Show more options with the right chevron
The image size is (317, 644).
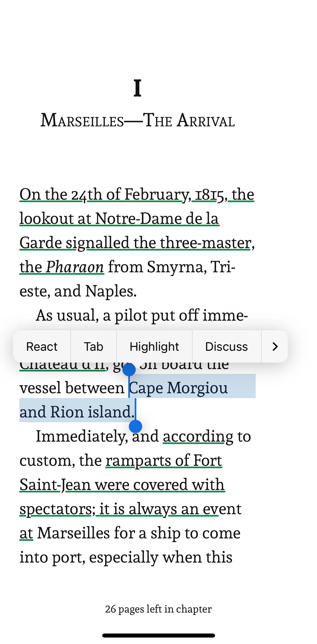point(275,346)
